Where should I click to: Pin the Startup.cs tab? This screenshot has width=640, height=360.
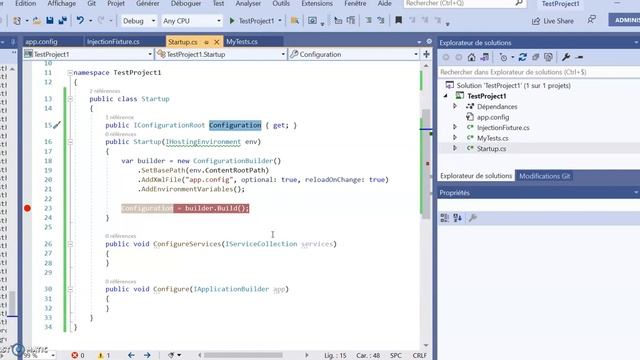pos(206,42)
